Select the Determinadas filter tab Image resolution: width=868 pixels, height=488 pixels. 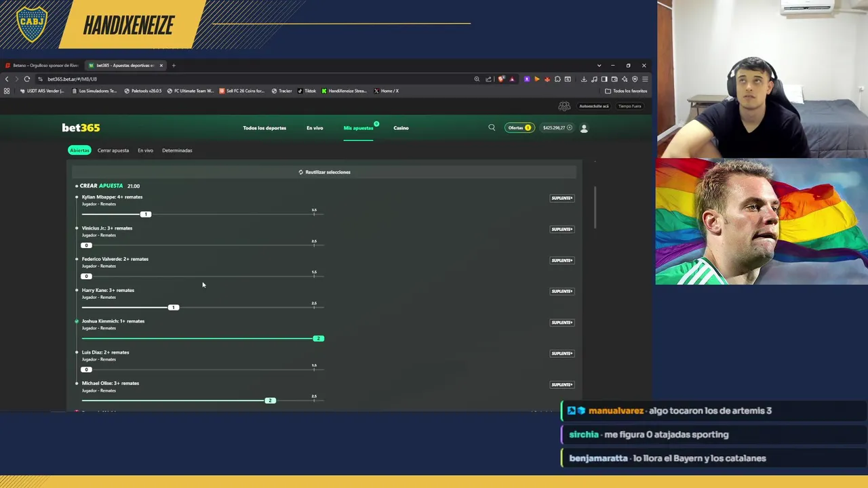click(177, 150)
